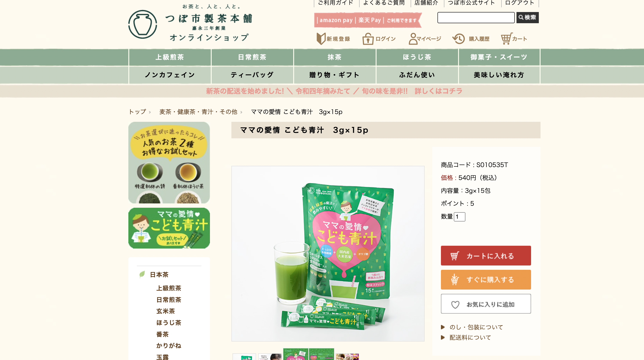Focus the site search text box
This screenshot has height=360, width=644.
click(476, 18)
